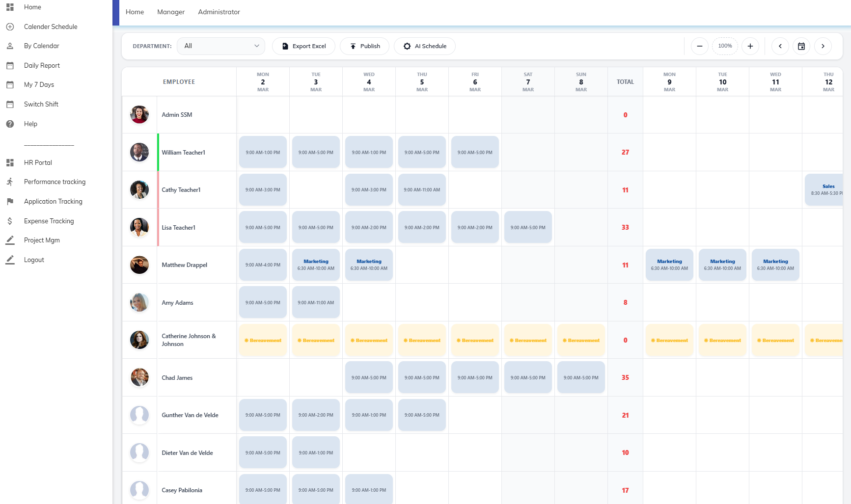851x504 pixels.
Task: Click the Home grid icon in sidebar
Action: point(10,7)
